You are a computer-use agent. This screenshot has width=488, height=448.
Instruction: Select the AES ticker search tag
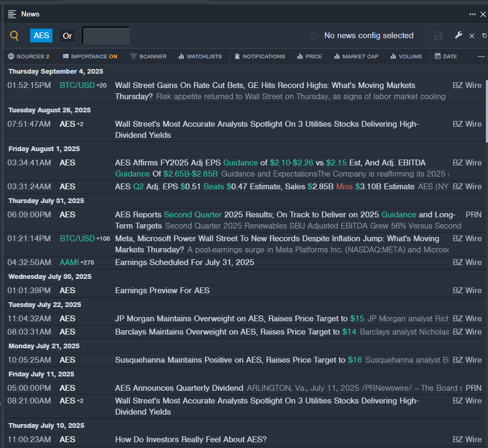click(x=41, y=36)
